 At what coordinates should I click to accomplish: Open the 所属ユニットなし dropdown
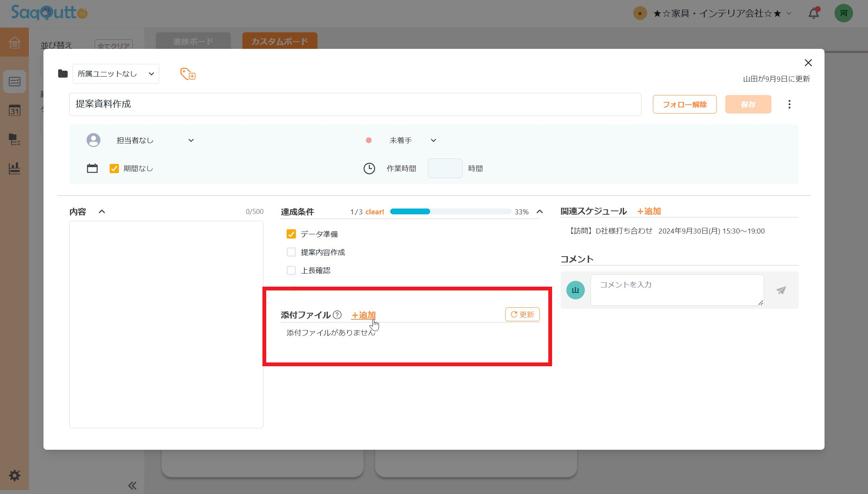[116, 74]
